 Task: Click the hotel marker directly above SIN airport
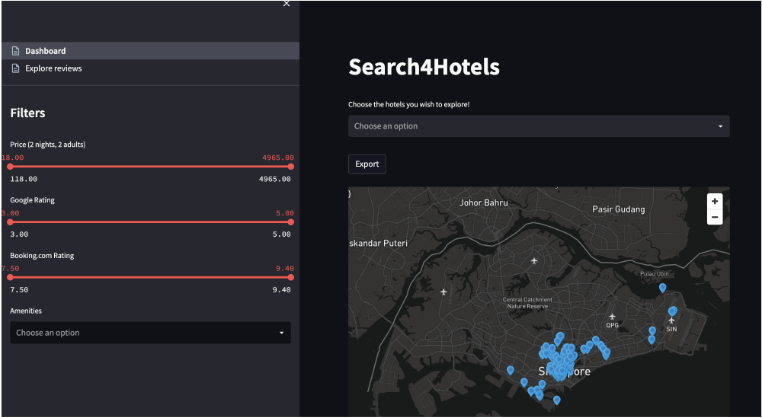pyautogui.click(x=673, y=311)
